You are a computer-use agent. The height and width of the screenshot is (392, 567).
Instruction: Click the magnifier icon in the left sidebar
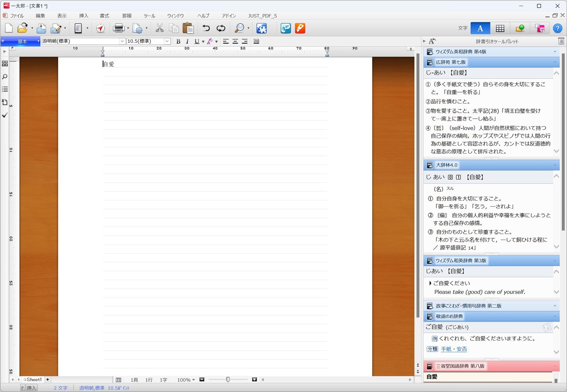(x=5, y=77)
